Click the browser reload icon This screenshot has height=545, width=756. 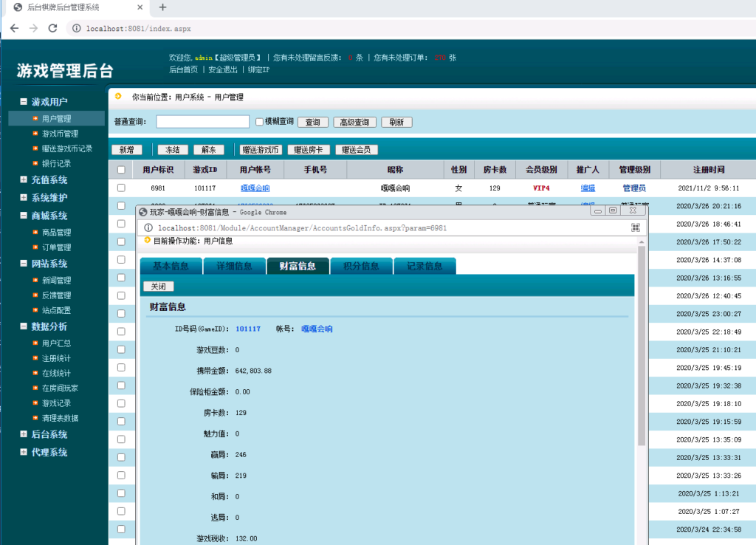(52, 29)
